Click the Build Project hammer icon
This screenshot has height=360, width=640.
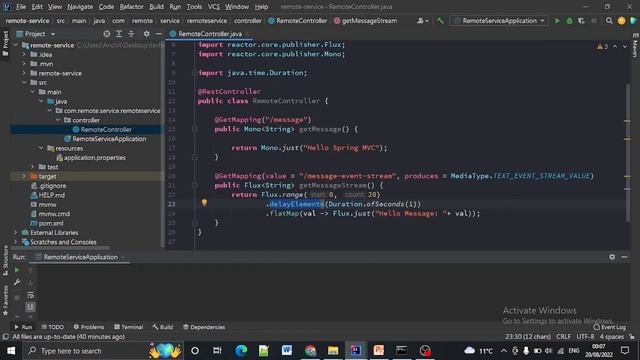coord(440,20)
